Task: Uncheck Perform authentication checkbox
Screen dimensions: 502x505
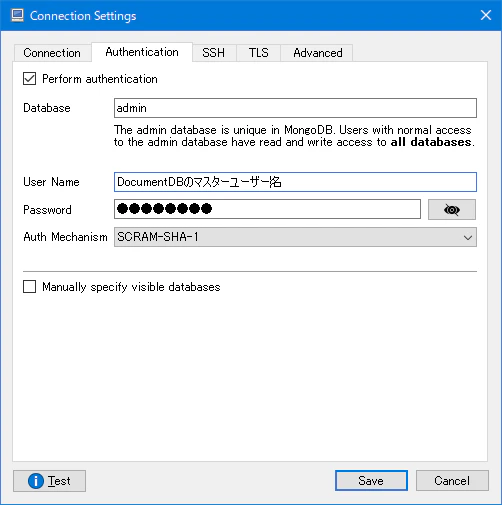Action: point(29,79)
